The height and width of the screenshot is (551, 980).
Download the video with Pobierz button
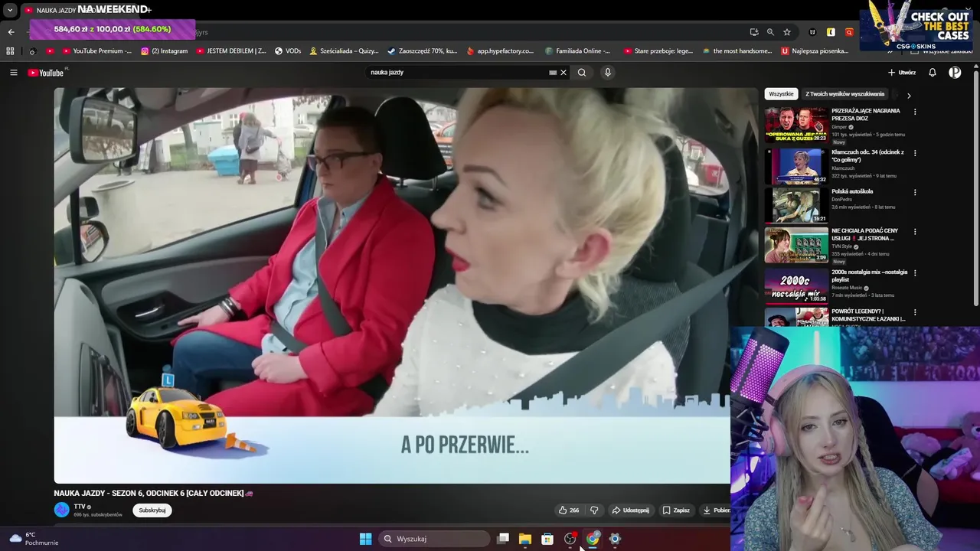(717, 510)
